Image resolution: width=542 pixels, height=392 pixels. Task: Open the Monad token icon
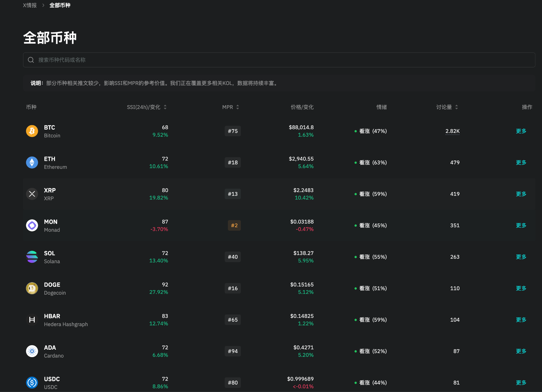[32, 225]
